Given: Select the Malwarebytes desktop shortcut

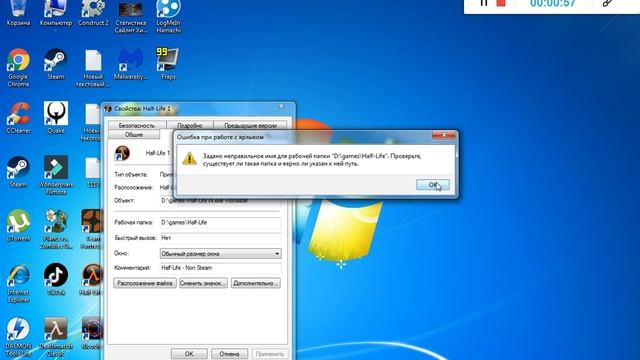Looking at the screenshot, I should (131, 64).
